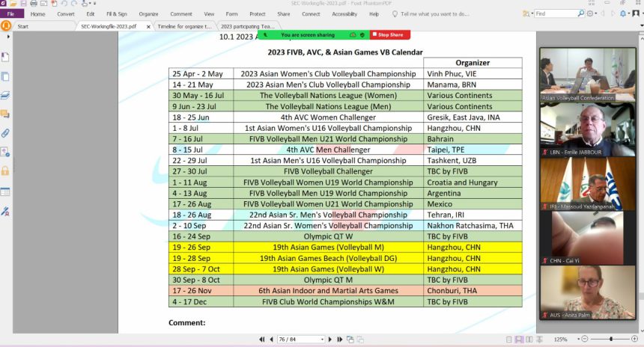
Task: Select continuous facing view mode icon
Action: (540, 340)
